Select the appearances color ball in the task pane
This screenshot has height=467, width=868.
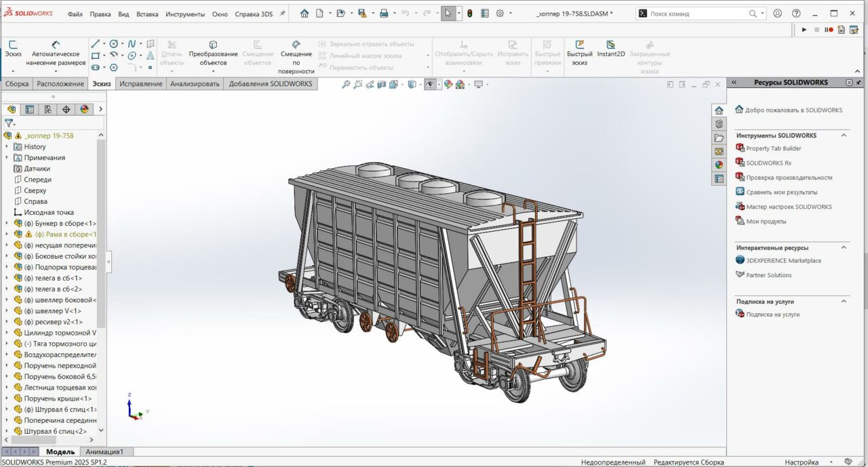[x=719, y=165]
